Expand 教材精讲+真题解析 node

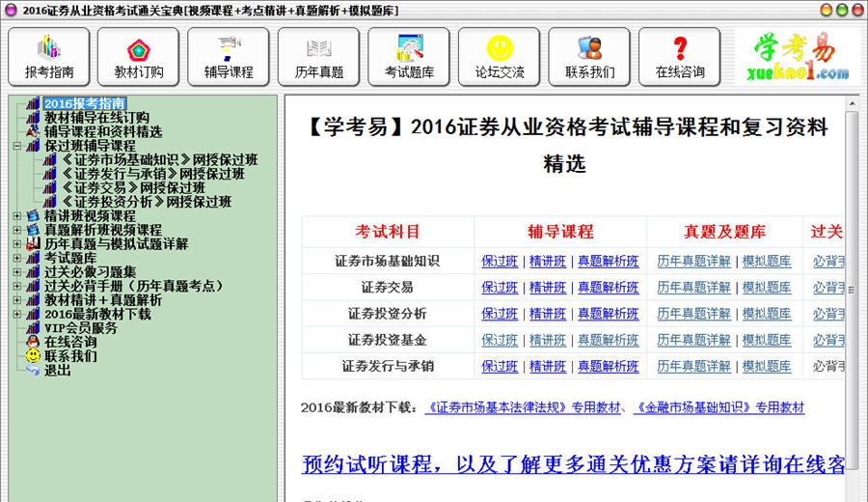[17, 300]
